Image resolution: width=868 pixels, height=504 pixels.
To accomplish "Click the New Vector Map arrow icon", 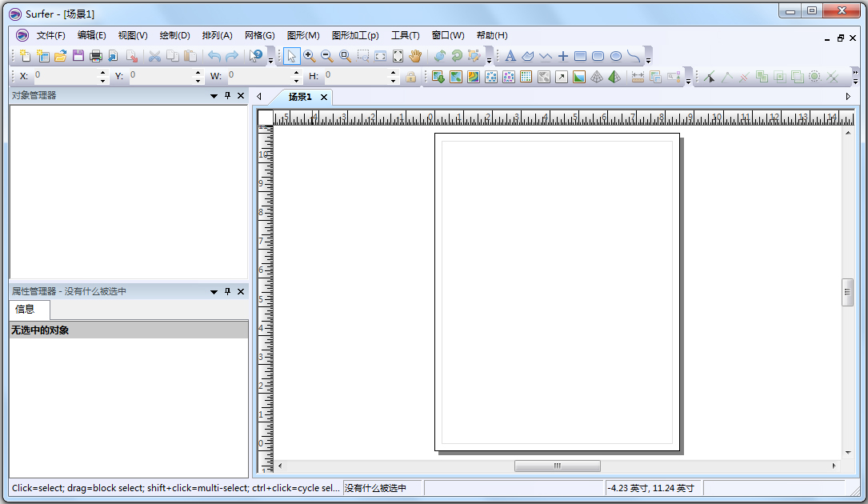I will [562, 77].
